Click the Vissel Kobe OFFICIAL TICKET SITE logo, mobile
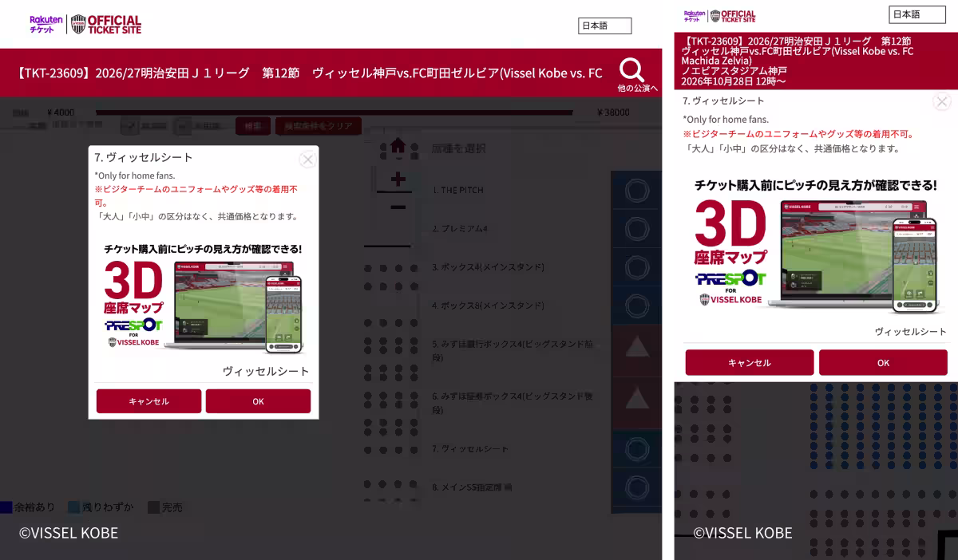Screen dimensions: 958x560 point(733,15)
